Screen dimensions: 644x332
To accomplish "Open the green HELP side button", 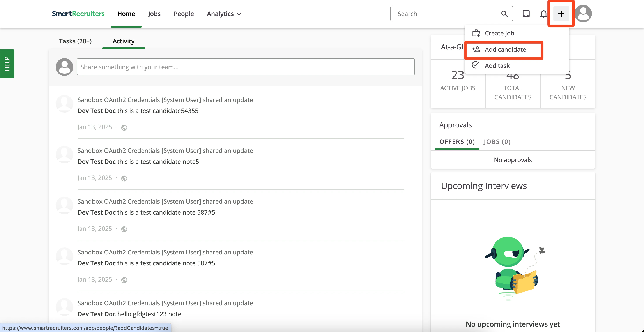I will (7, 64).
